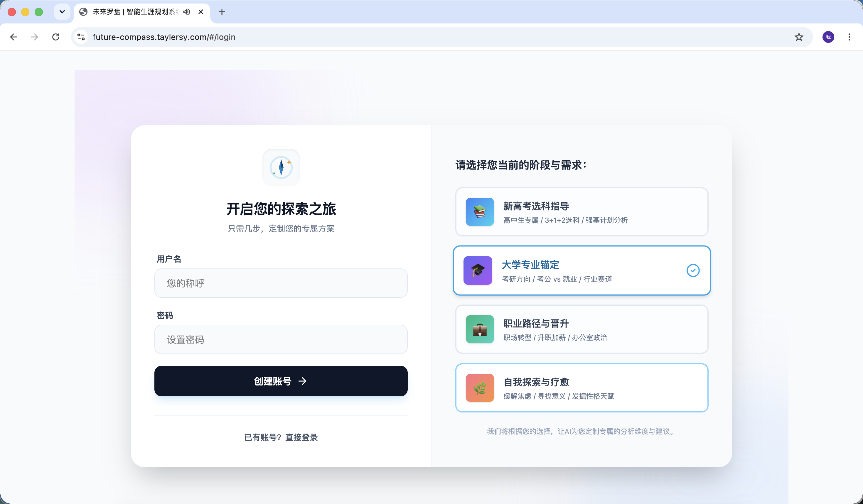Click the subtitle 只需几步，定制您的专属方案
863x504 pixels.
[x=281, y=229]
